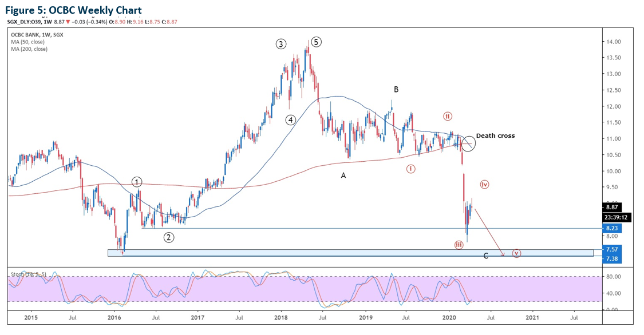This screenshot has width=644, height=335.
Task: Click the 2021 time axis label
Action: (533, 317)
